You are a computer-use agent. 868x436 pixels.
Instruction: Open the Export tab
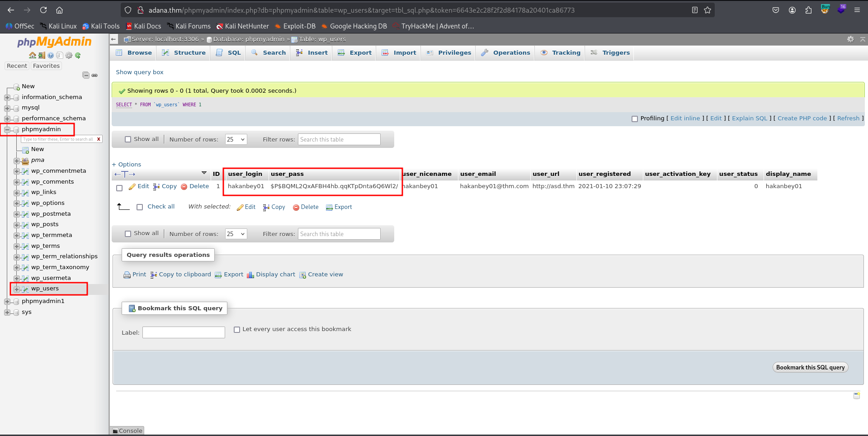coord(355,53)
